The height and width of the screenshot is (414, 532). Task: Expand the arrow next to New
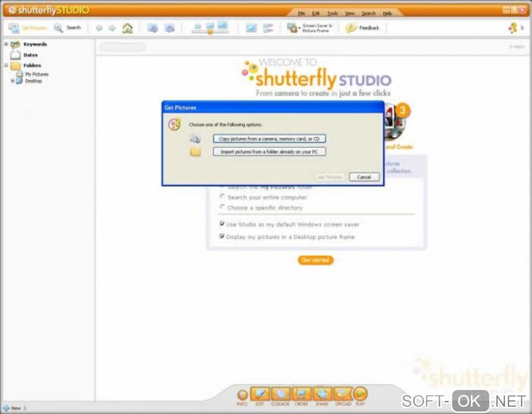(25, 408)
